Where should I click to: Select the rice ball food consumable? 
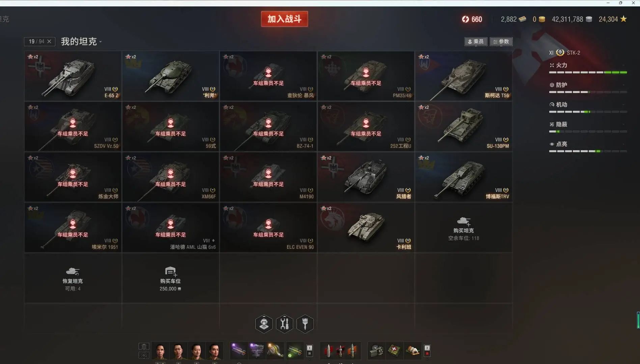click(x=412, y=351)
